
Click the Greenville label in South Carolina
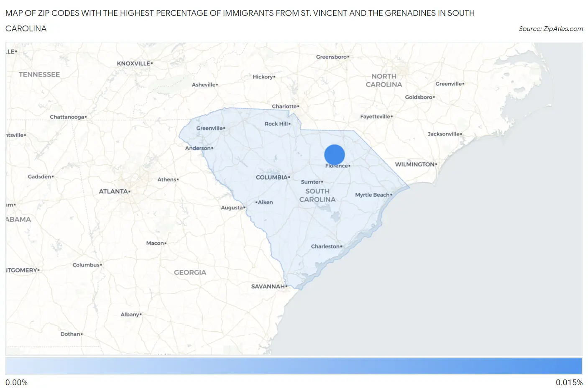coord(210,128)
